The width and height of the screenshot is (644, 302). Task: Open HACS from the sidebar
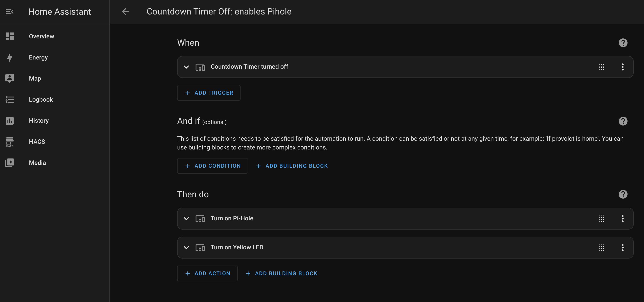pyautogui.click(x=37, y=142)
